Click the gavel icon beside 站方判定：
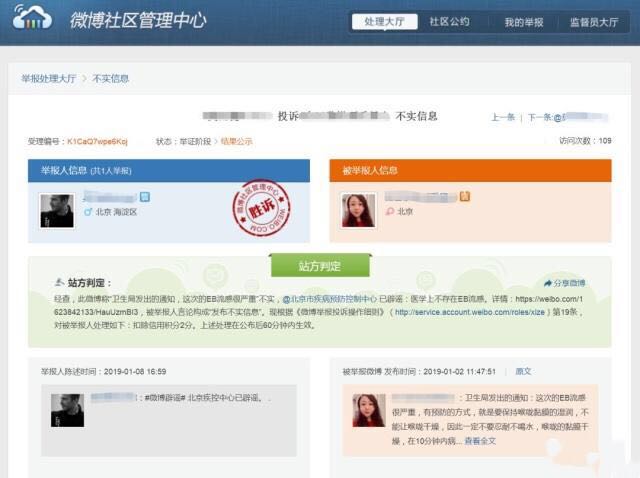Screen dimensions: 640x478 tap(60, 282)
